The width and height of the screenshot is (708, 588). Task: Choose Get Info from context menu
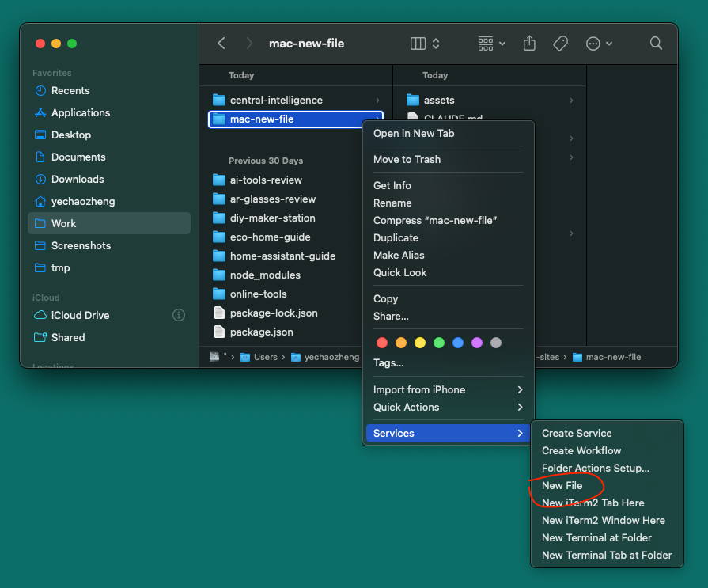(448, 186)
